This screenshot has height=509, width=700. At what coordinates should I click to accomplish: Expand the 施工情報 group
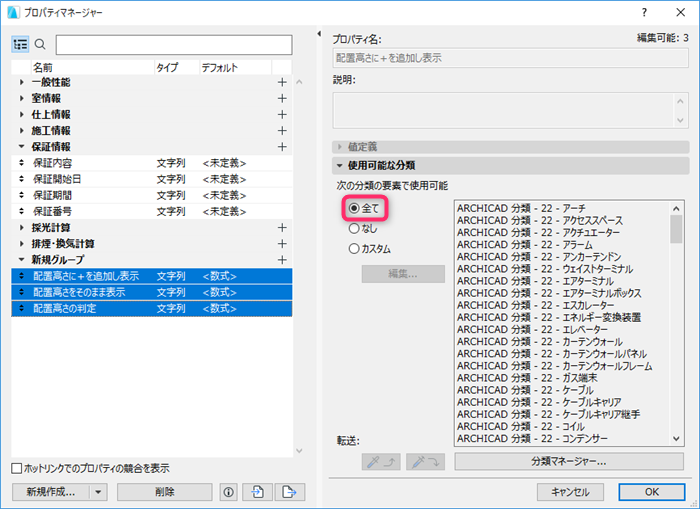click(x=21, y=130)
